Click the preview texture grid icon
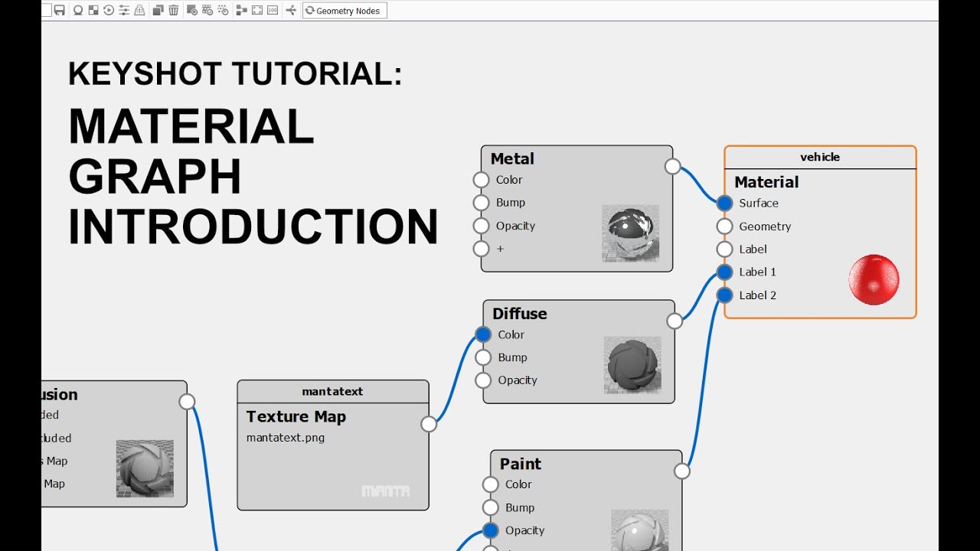 207,11
